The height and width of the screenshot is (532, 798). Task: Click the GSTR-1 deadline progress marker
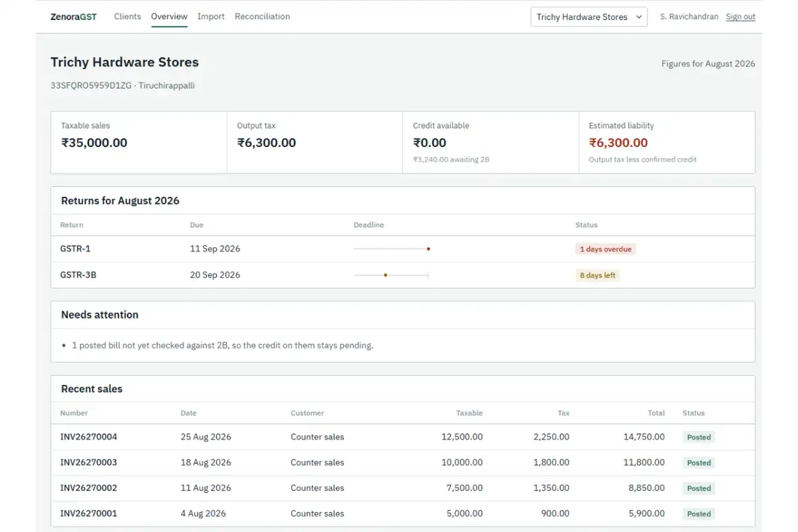(x=428, y=249)
